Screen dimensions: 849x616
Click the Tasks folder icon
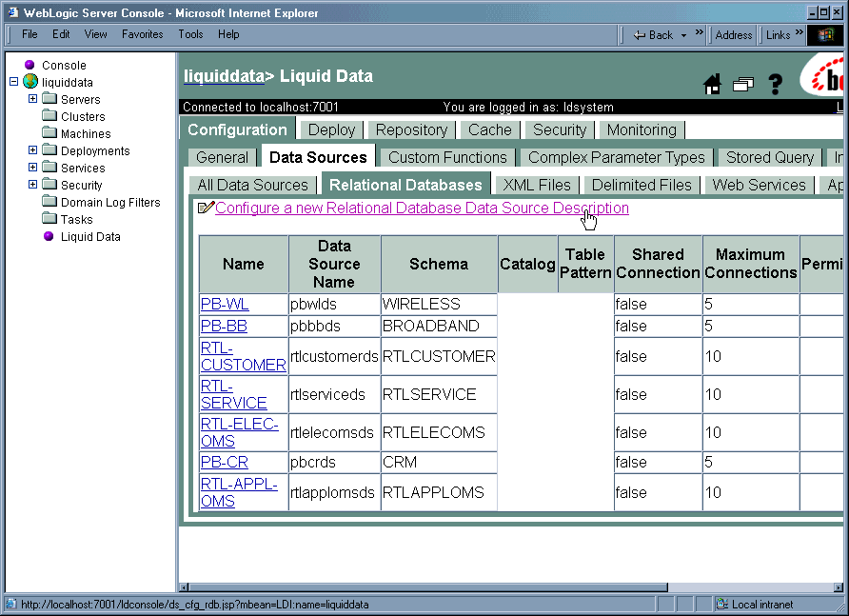(49, 219)
